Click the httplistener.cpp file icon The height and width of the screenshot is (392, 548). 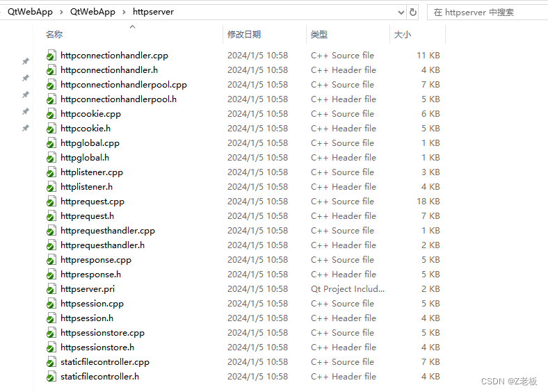click(x=51, y=172)
